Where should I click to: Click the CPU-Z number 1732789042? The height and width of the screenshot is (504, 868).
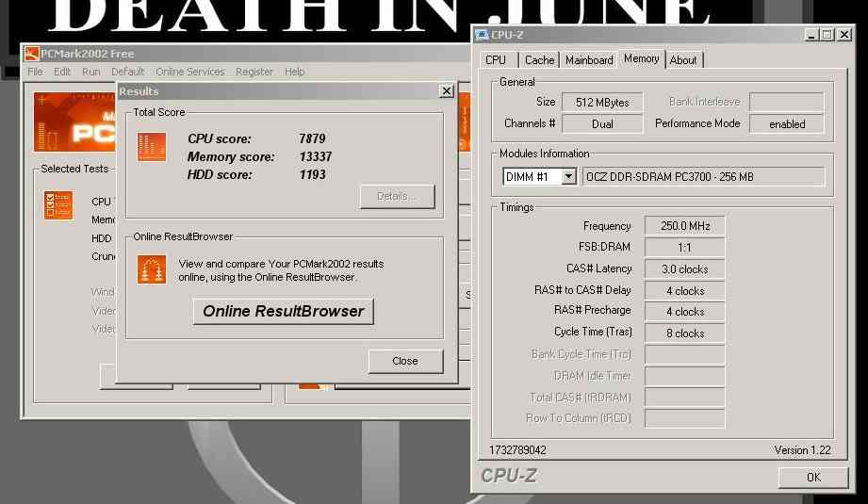[517, 450]
